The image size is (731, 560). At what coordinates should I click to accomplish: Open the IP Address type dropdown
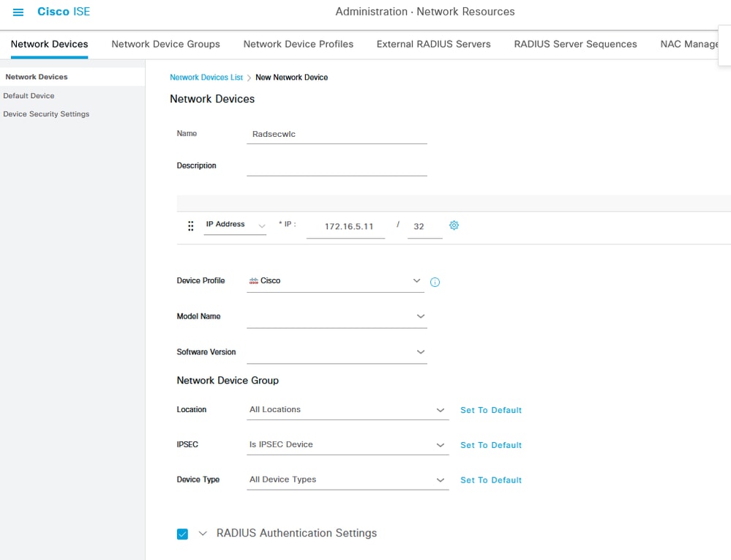235,225
